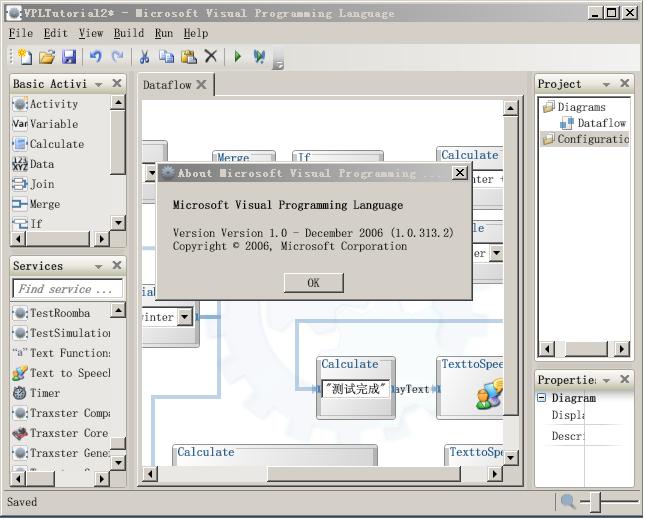Close the Dataflow tab
The width and height of the screenshot is (645, 519).
pos(202,84)
